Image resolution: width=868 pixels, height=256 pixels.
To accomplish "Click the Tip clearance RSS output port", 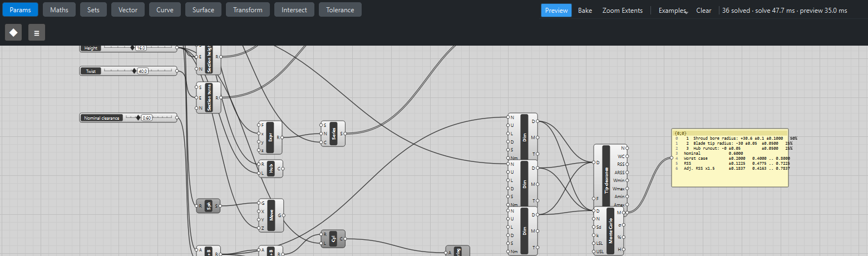I will 627,164.
